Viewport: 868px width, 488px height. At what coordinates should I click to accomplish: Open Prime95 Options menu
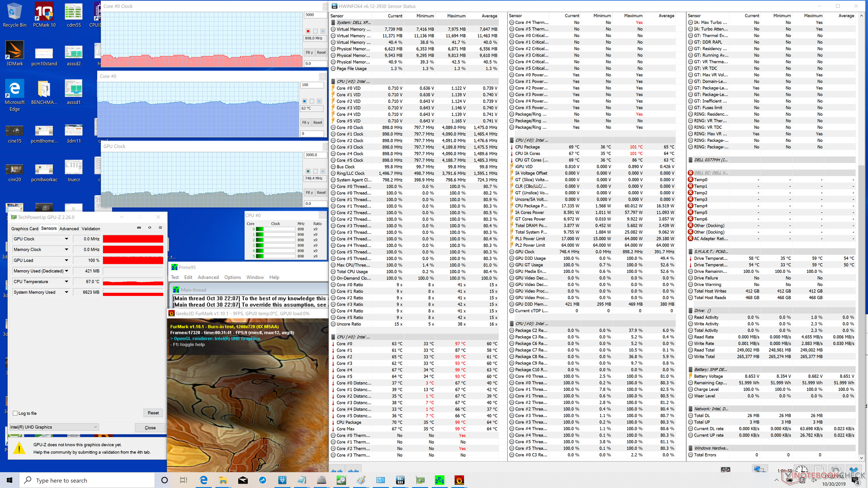tap(232, 277)
